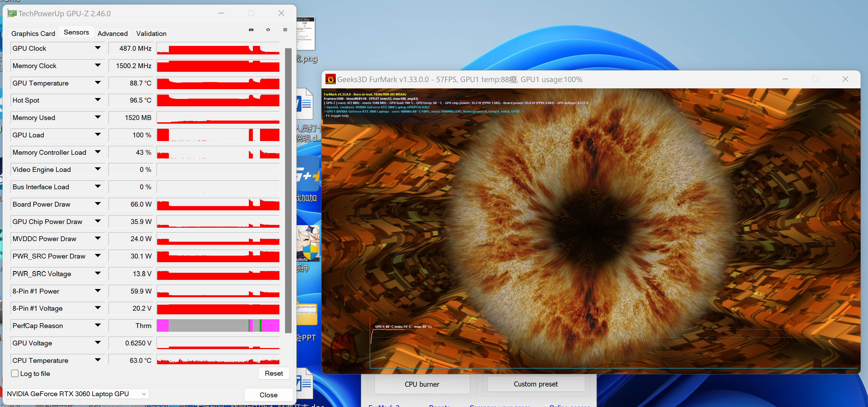
Task: Minimize the FurMark window
Action: (x=785, y=79)
